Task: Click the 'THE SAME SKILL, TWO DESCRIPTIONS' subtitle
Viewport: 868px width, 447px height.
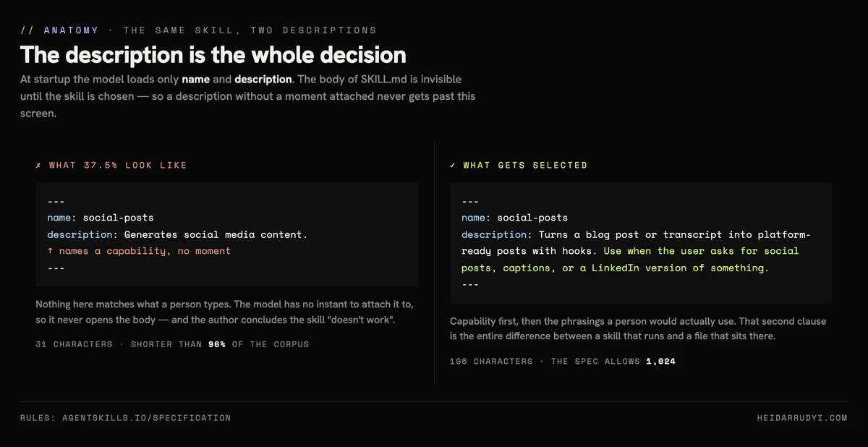Action: (x=250, y=30)
